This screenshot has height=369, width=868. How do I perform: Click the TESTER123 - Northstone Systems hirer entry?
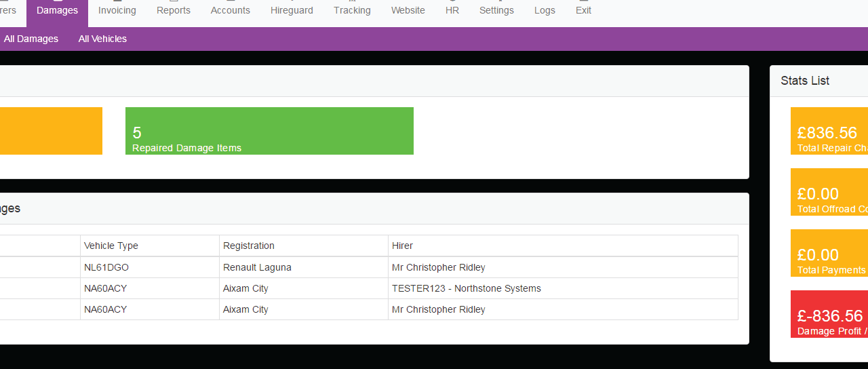coord(466,288)
